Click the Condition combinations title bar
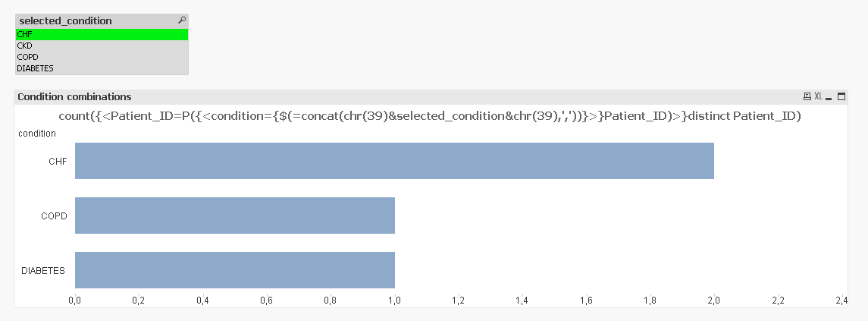The width and height of the screenshot is (868, 321). coord(379,96)
